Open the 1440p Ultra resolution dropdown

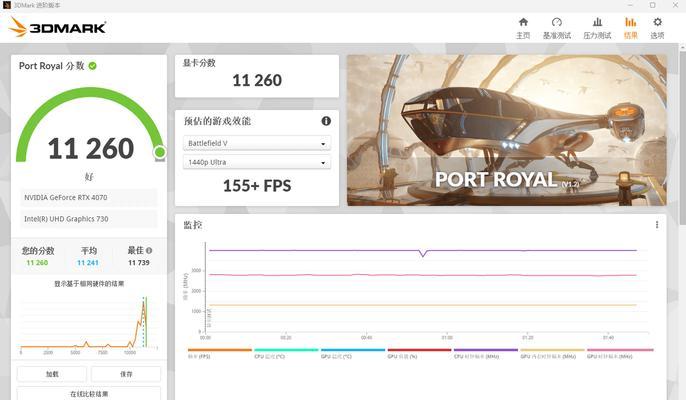[257, 162]
